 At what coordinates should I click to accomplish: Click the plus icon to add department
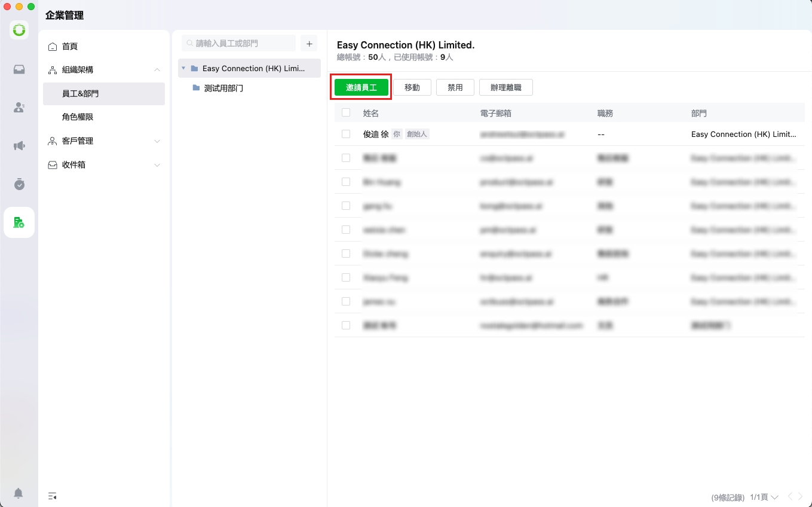pyautogui.click(x=309, y=44)
